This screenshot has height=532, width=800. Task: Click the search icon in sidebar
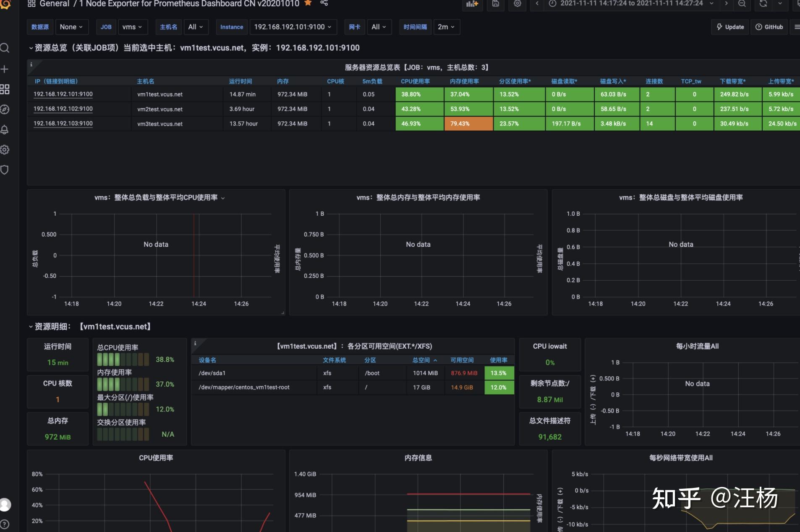tap(5, 48)
